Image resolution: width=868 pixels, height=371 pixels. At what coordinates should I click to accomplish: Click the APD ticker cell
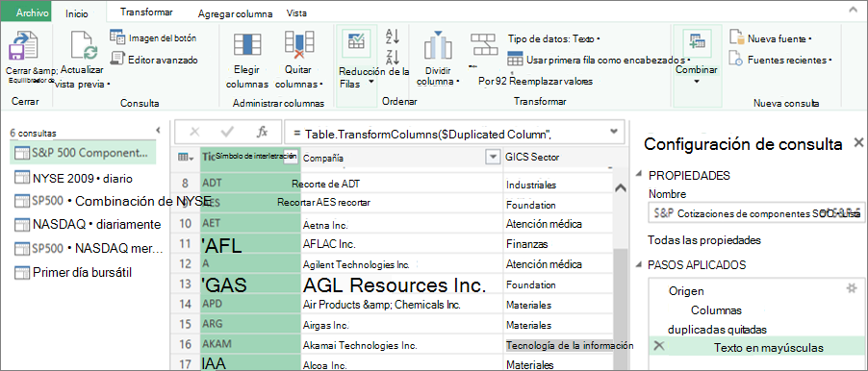(x=250, y=304)
